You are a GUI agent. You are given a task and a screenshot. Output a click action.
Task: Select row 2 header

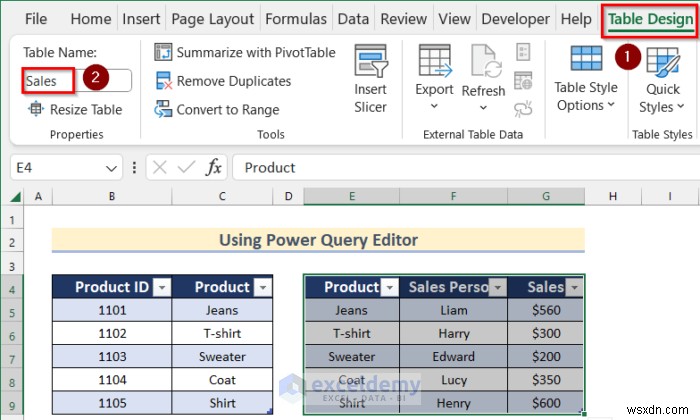point(12,242)
